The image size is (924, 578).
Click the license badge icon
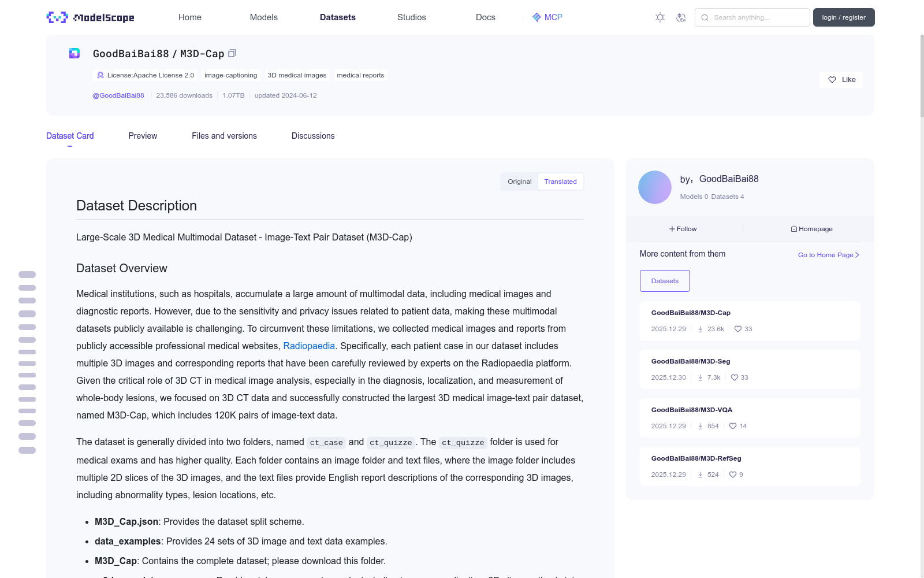click(x=100, y=75)
